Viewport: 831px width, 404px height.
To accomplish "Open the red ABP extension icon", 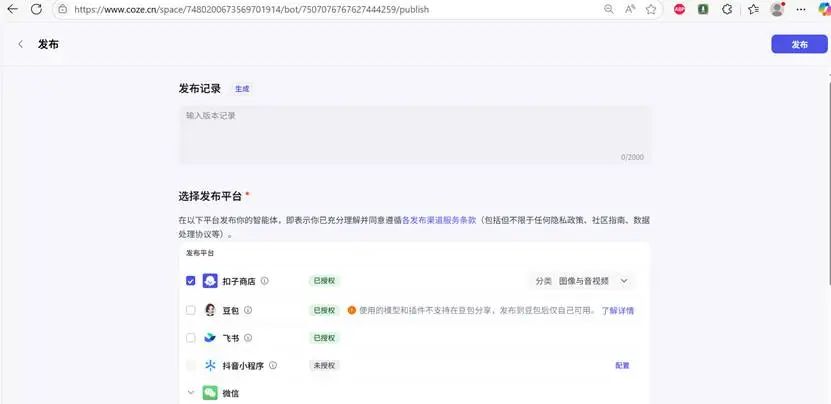I will [x=679, y=9].
